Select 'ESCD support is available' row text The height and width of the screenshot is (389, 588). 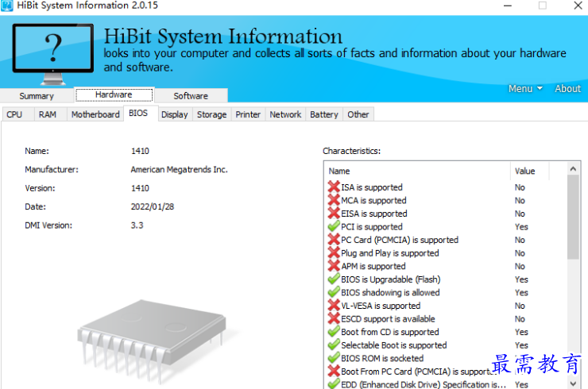click(388, 318)
